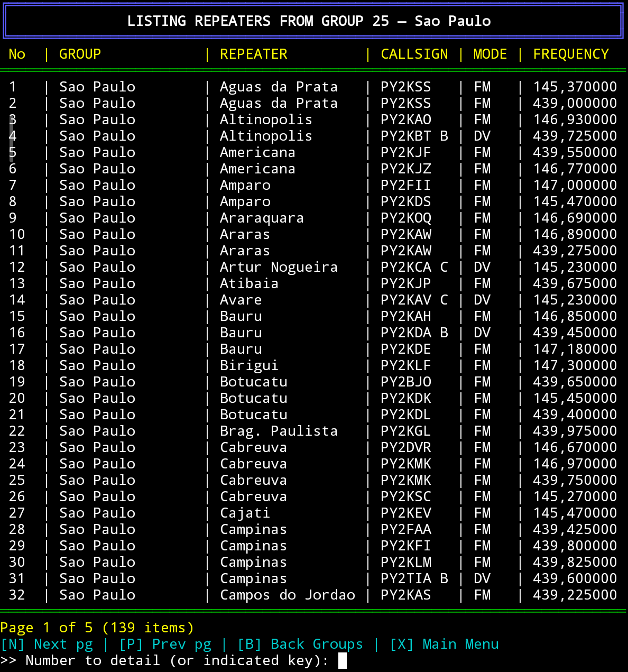This screenshot has height=672, width=628.
Task: Click frequency 439,750000 for Cabreuva
Action: (x=575, y=480)
